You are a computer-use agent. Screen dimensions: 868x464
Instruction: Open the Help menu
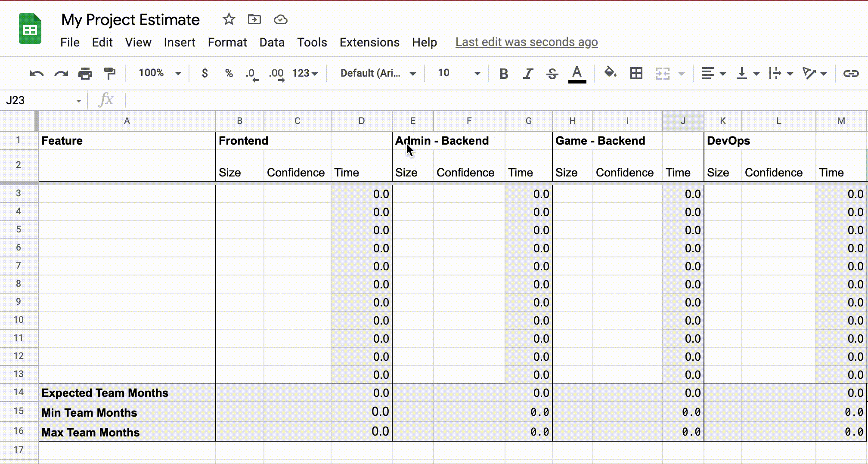425,42
